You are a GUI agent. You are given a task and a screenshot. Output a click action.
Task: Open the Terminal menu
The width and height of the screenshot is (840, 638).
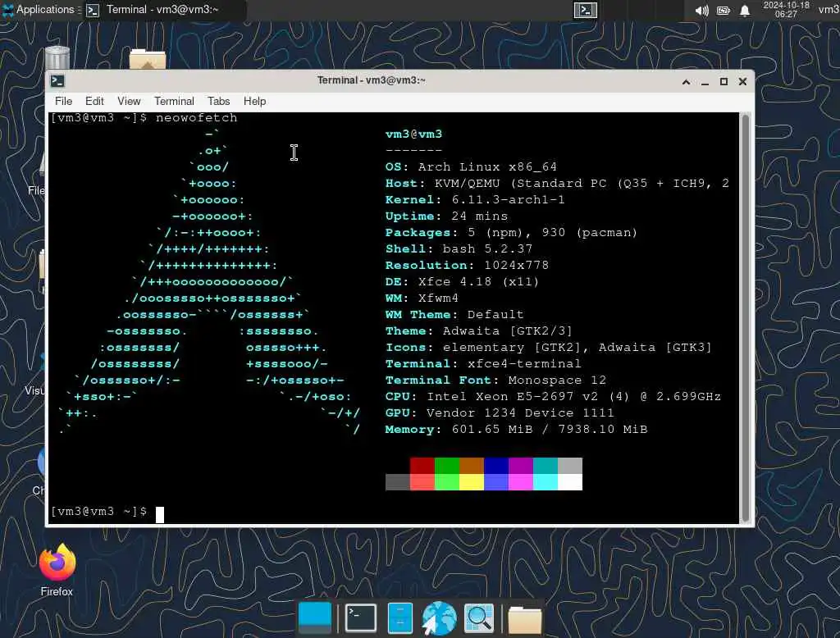pyautogui.click(x=174, y=101)
